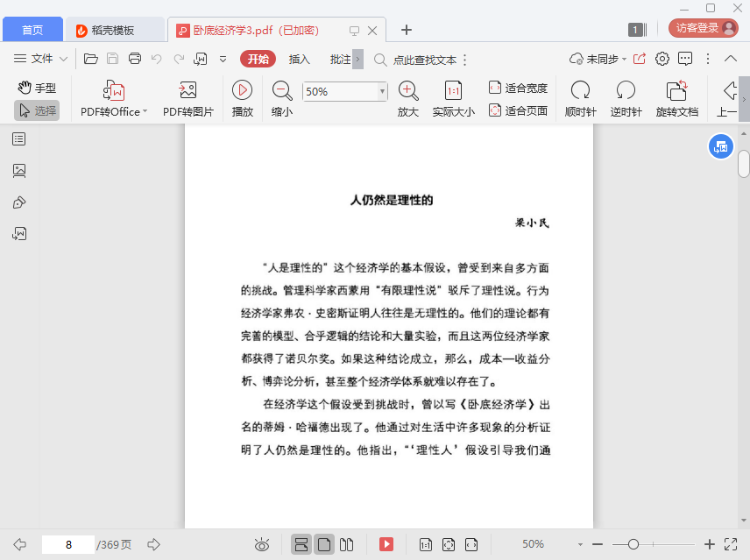Open the 未同步 sync status dropdown
The image size is (750, 560).
(x=598, y=59)
